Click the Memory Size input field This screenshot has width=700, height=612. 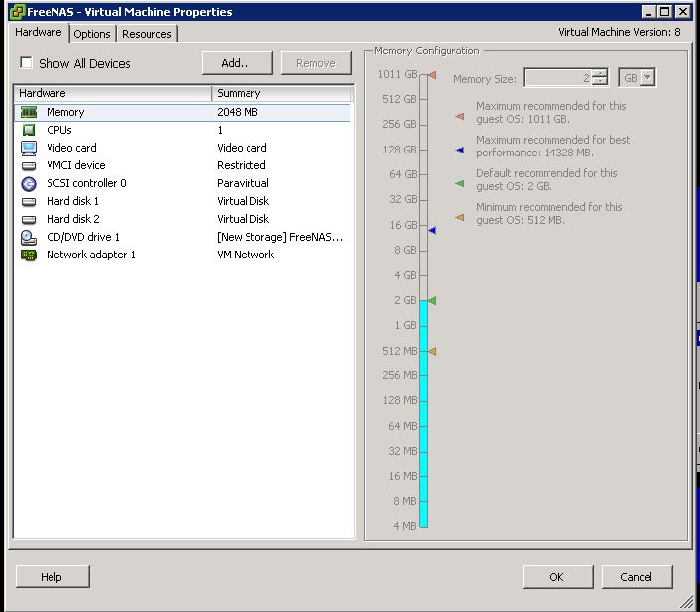tap(559, 78)
